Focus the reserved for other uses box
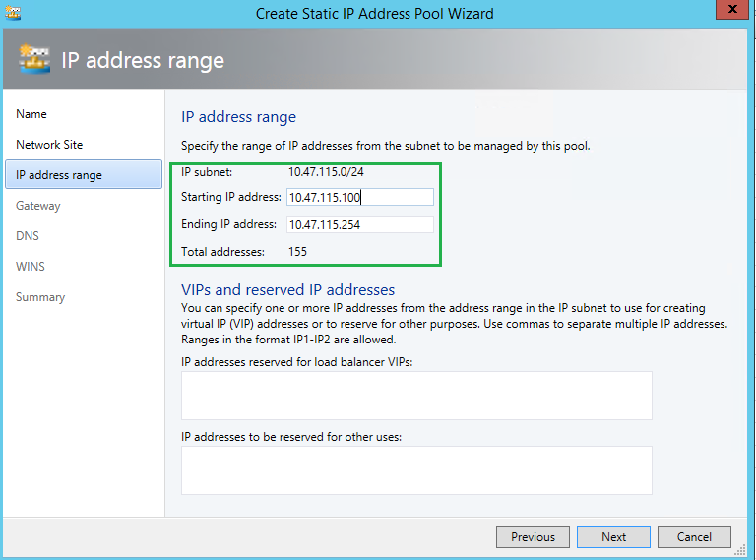Image resolution: width=756 pixels, height=560 pixels. [x=416, y=470]
